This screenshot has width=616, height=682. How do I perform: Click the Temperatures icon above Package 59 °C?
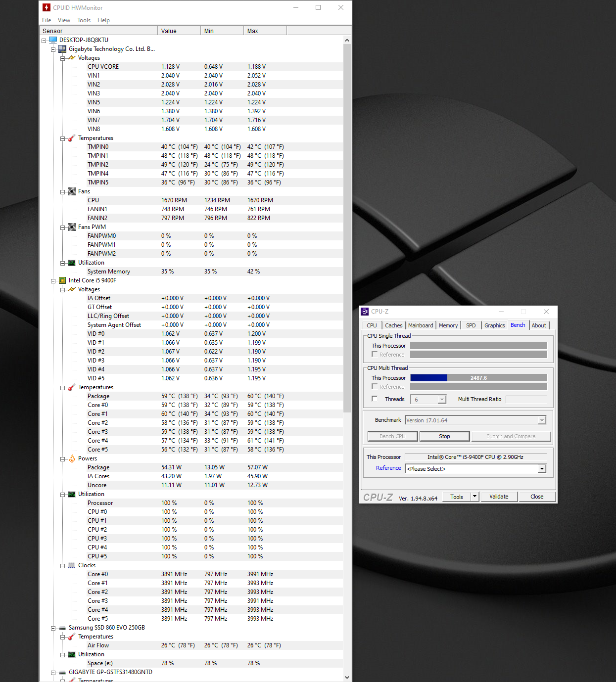pos(72,387)
